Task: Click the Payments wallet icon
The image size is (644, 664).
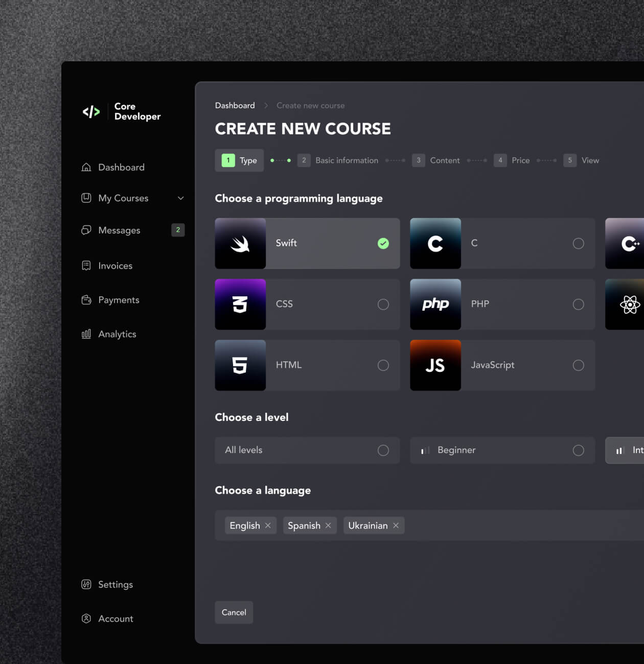Action: click(x=86, y=300)
